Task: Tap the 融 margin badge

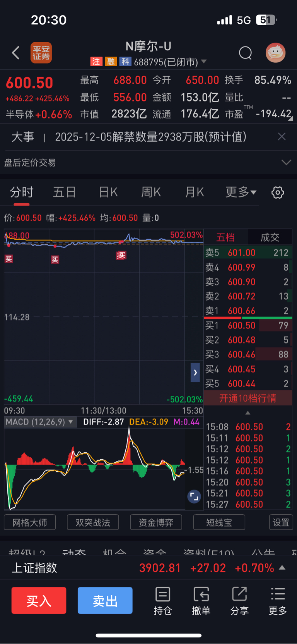Action: (x=111, y=62)
